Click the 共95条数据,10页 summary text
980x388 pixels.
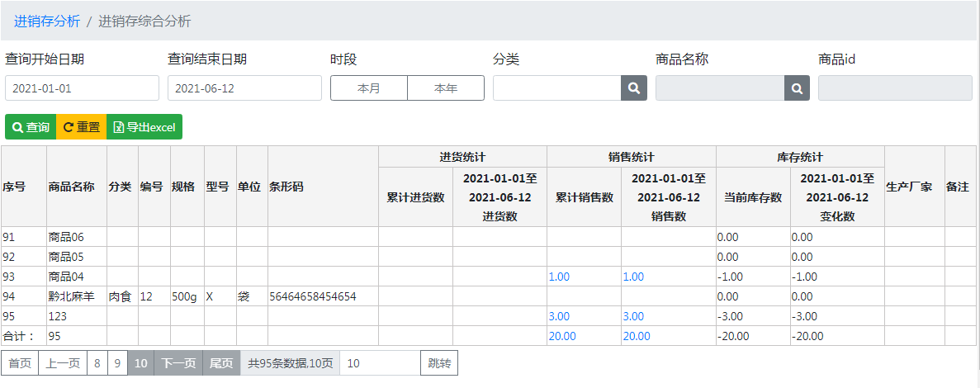[x=290, y=363]
